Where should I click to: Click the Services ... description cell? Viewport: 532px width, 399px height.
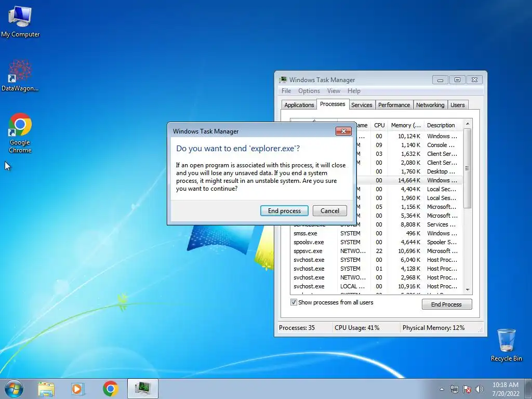coord(441,224)
